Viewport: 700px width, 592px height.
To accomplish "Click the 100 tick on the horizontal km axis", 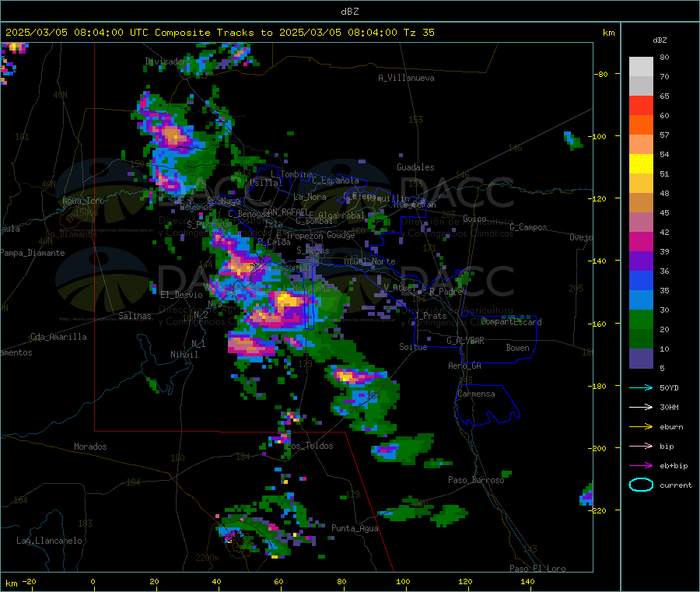I will pyautogui.click(x=403, y=581).
